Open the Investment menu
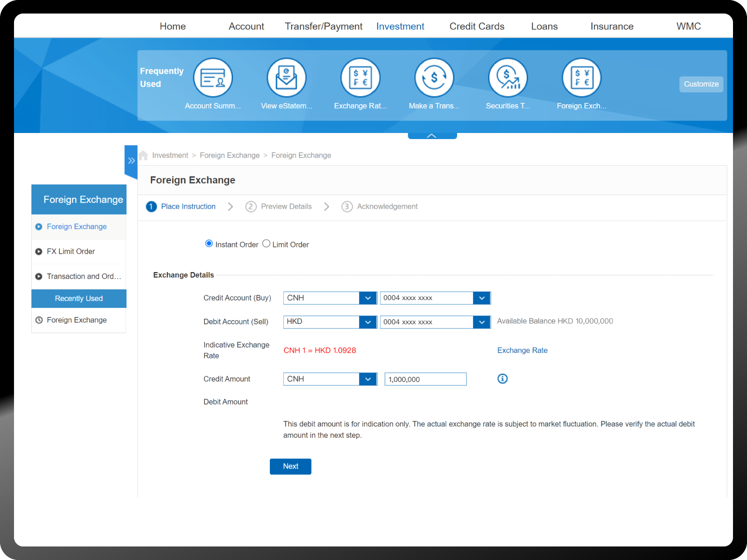747x560 pixels. 400,27
